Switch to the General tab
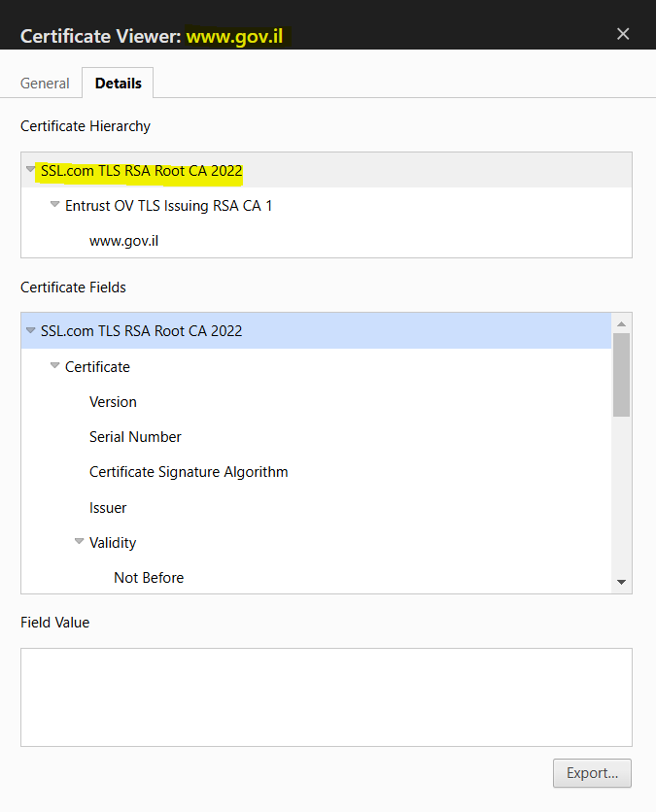 click(45, 84)
